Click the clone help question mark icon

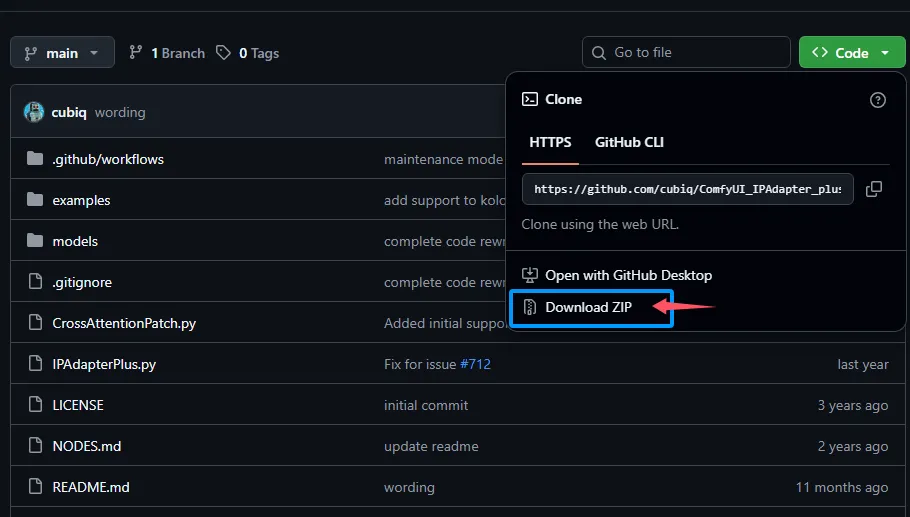coord(878,100)
